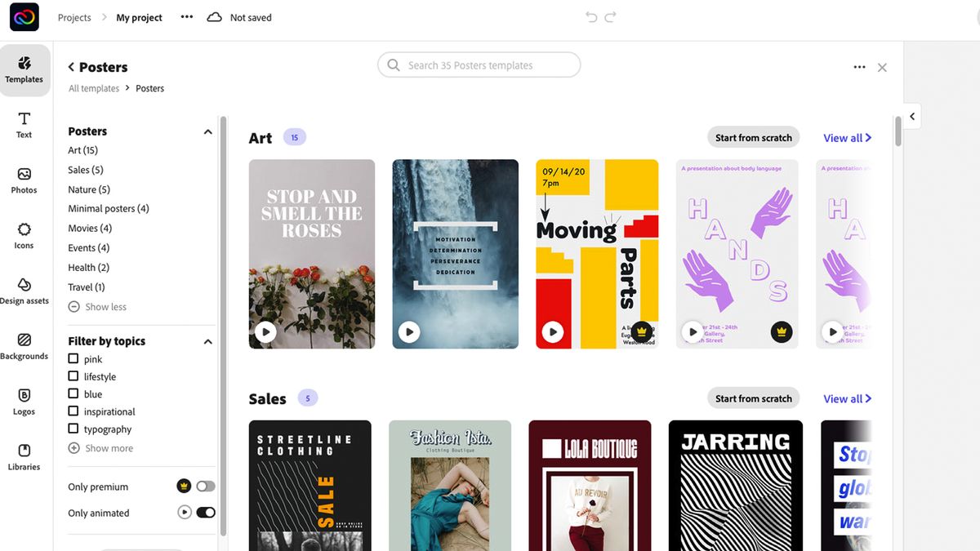Collapse the Filter by topics section

(208, 340)
